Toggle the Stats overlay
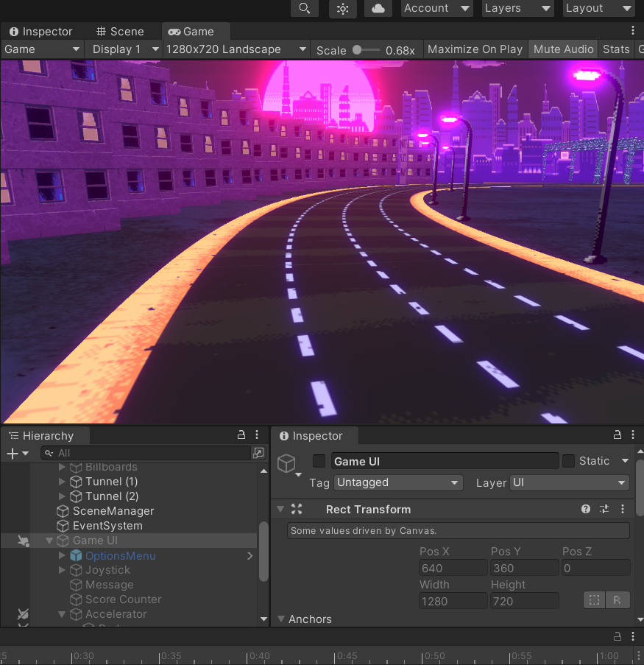The height and width of the screenshot is (665, 644). (616, 49)
